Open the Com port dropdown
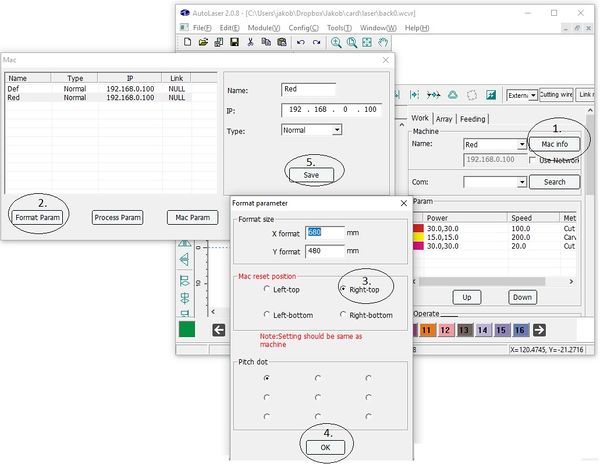600x464 pixels. [522, 182]
